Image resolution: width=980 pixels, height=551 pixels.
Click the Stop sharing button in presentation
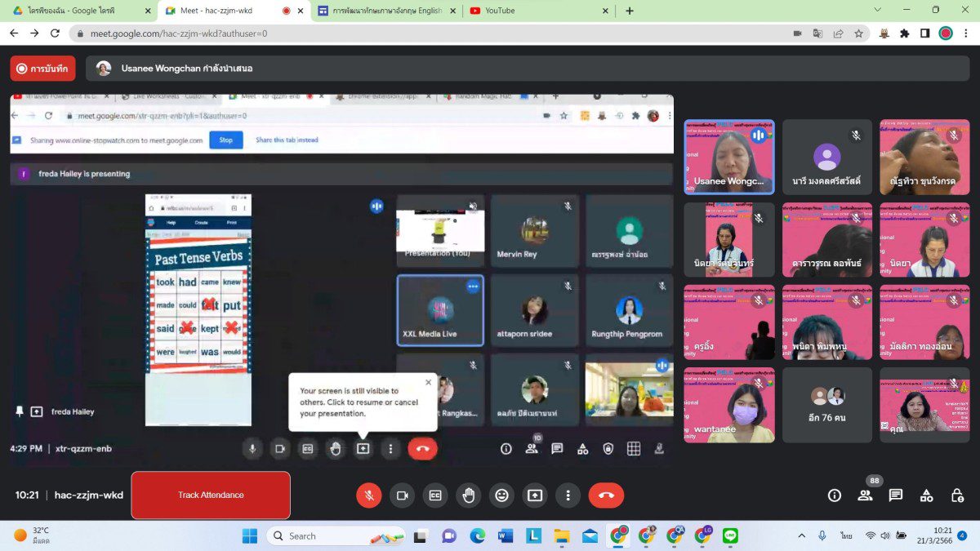coord(226,140)
